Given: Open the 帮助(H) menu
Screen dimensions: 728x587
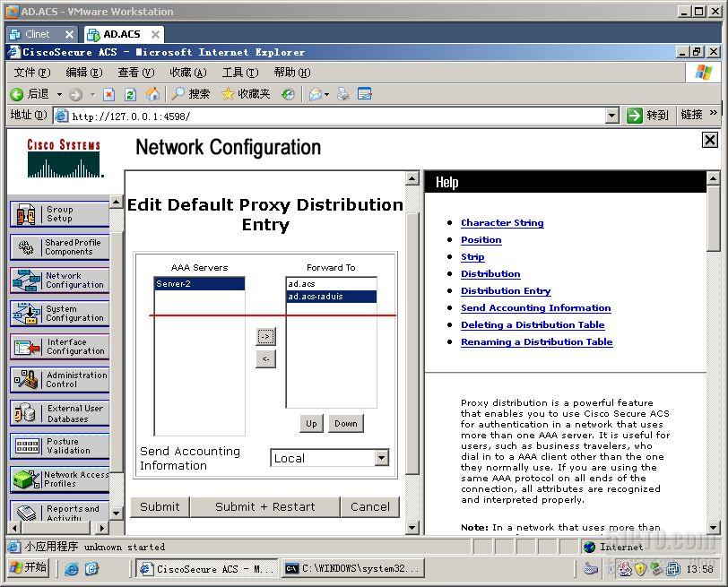Looking at the screenshot, I should coord(292,73).
